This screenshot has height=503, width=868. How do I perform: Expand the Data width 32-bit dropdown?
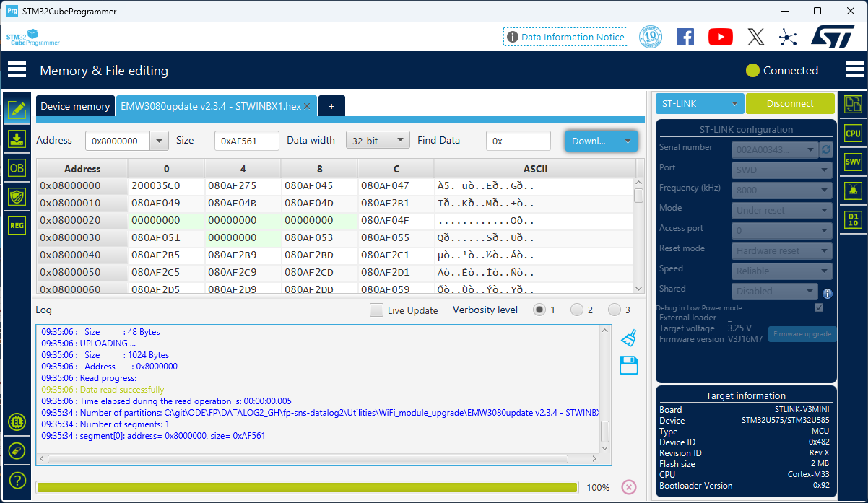pos(378,141)
